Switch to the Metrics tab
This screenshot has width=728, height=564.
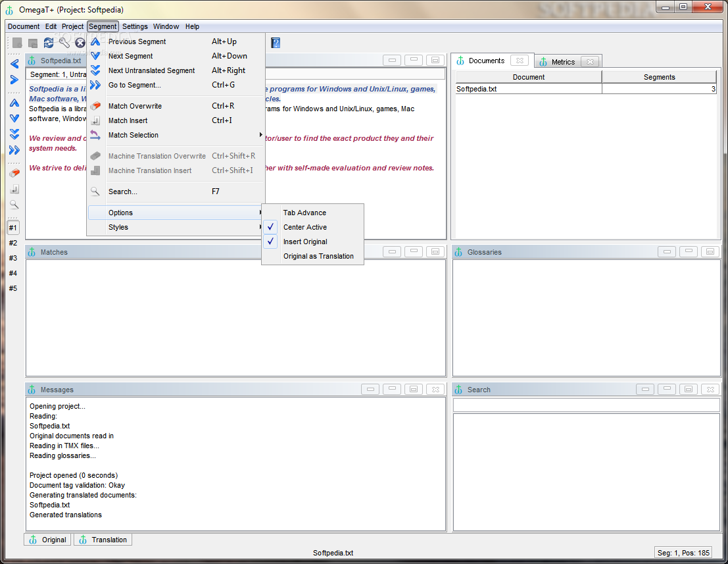click(563, 62)
